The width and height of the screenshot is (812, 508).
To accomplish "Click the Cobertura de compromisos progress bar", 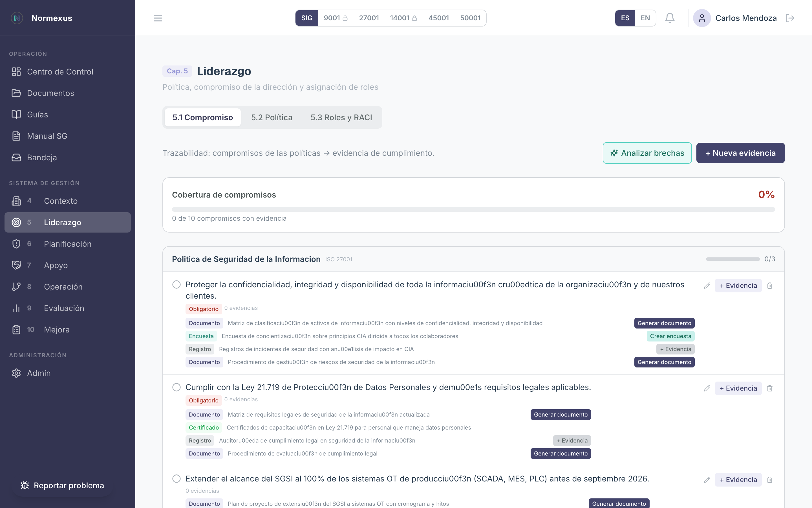I will pos(473,210).
